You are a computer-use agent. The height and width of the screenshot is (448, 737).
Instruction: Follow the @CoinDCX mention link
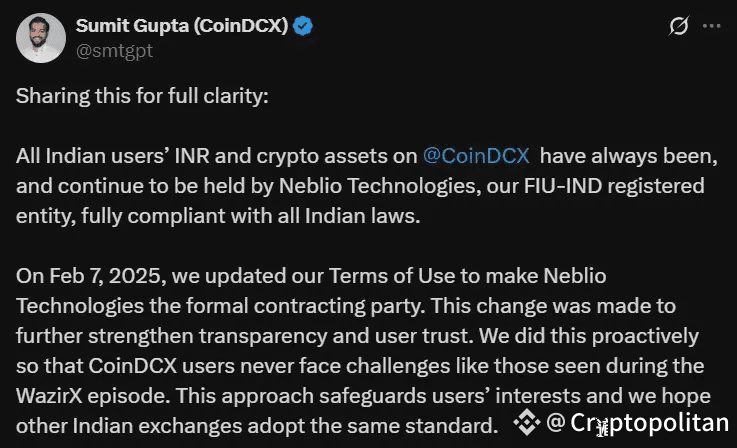[476, 156]
